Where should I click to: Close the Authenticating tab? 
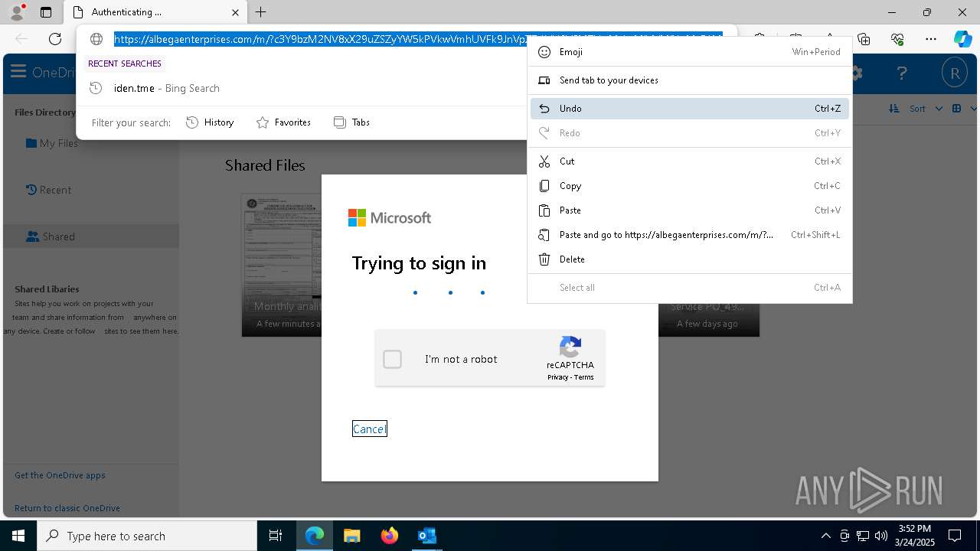point(236,12)
